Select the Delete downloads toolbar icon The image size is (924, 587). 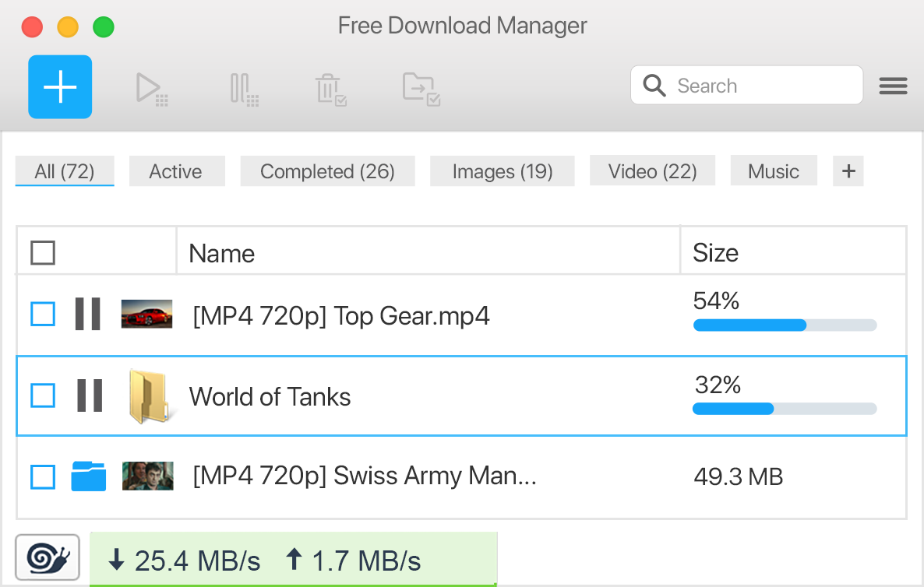point(330,86)
